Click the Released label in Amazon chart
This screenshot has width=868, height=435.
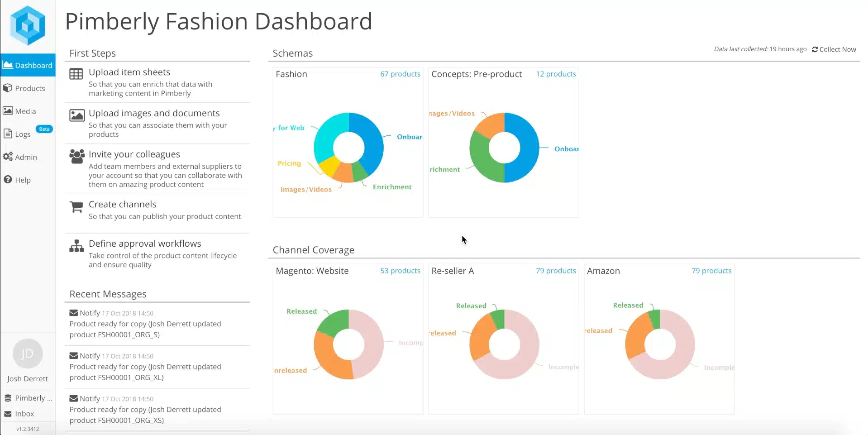[628, 305]
